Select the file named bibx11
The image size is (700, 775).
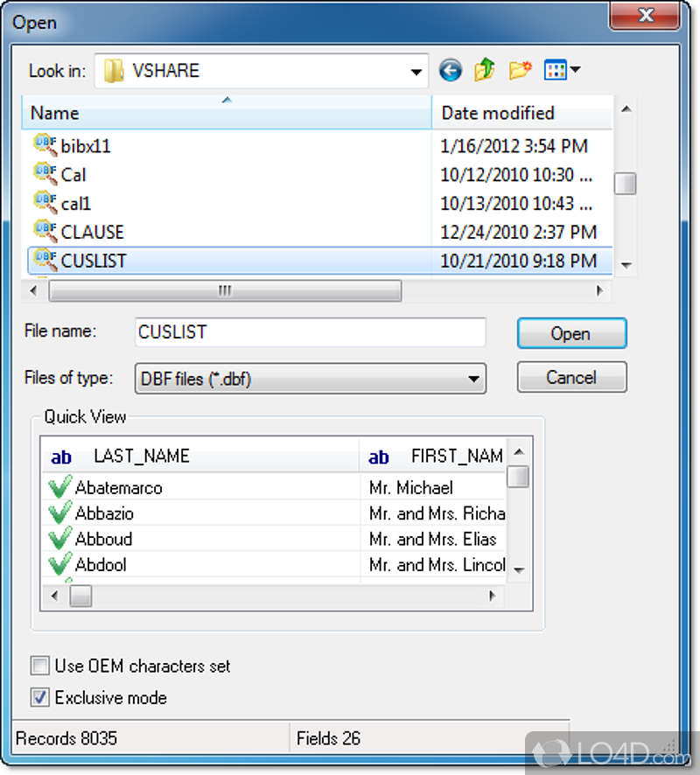pyautogui.click(x=86, y=146)
